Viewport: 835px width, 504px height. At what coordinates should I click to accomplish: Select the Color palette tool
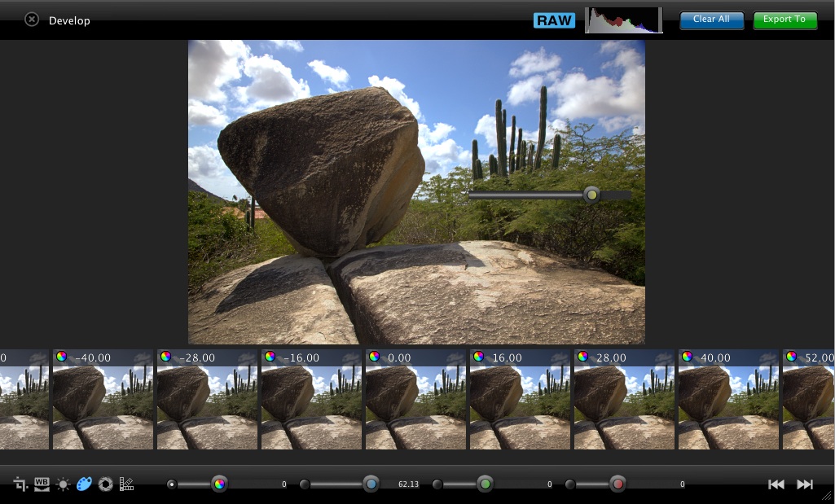[84, 484]
